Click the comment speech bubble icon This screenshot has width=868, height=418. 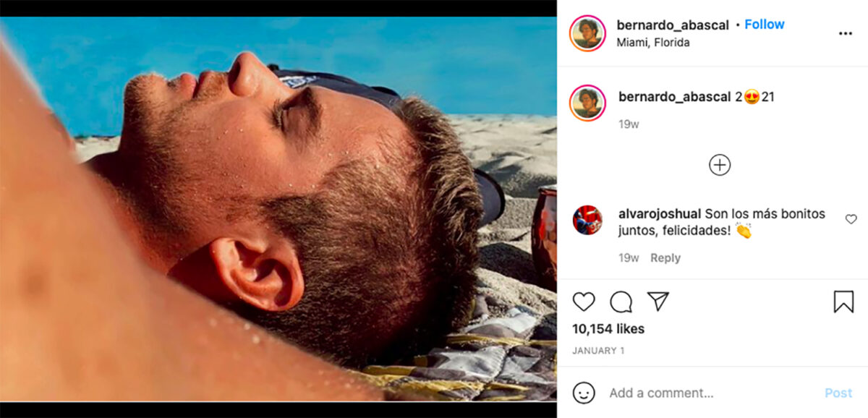[x=621, y=302]
